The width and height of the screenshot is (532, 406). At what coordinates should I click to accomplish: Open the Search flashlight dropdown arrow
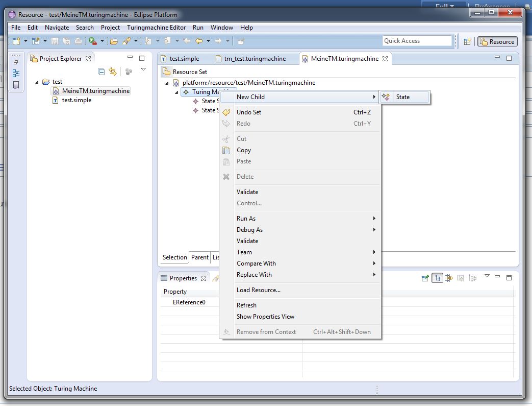point(136,41)
